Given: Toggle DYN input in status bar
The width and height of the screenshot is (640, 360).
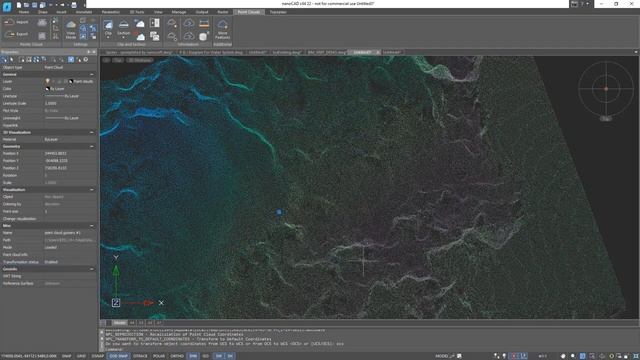Looking at the screenshot, I should pyautogui.click(x=193, y=356).
